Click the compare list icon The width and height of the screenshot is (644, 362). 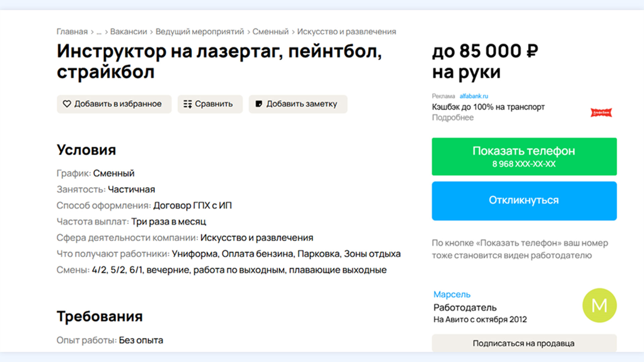tap(187, 104)
